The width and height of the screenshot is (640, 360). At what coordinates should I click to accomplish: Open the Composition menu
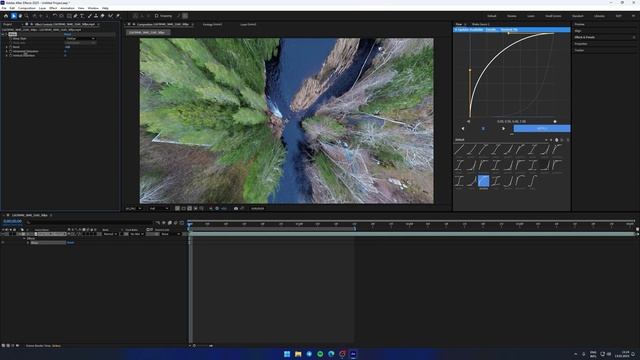[x=27, y=8]
